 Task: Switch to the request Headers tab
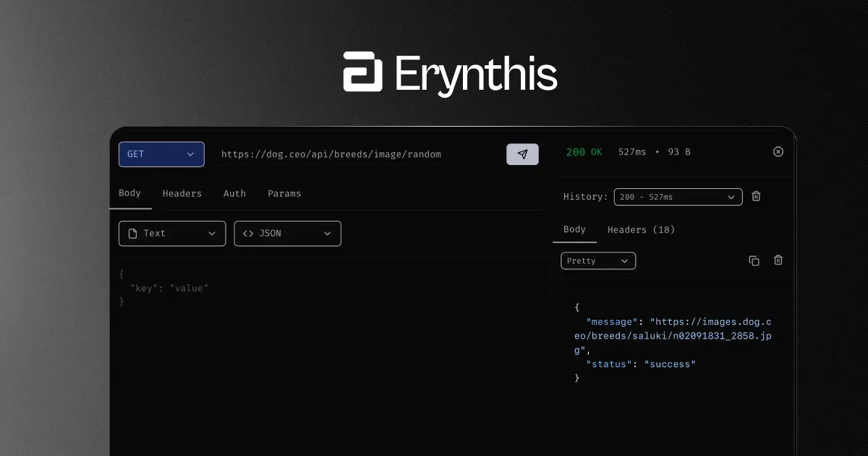click(x=182, y=193)
